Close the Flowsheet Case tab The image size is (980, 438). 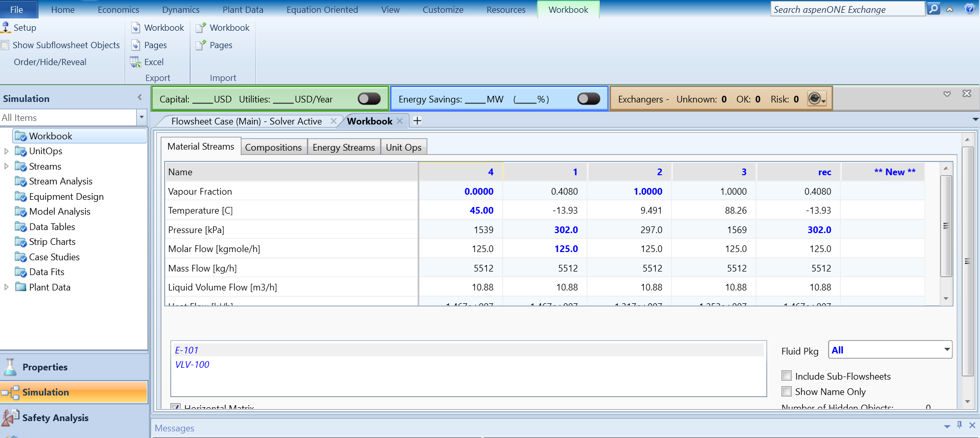click(334, 121)
